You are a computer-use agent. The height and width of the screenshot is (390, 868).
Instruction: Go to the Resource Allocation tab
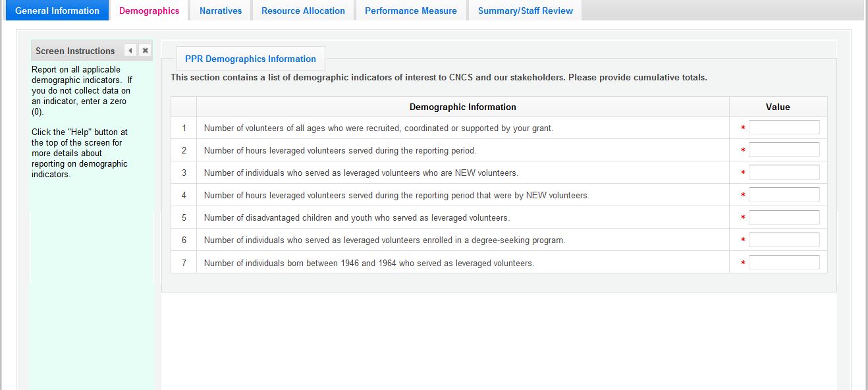point(303,11)
